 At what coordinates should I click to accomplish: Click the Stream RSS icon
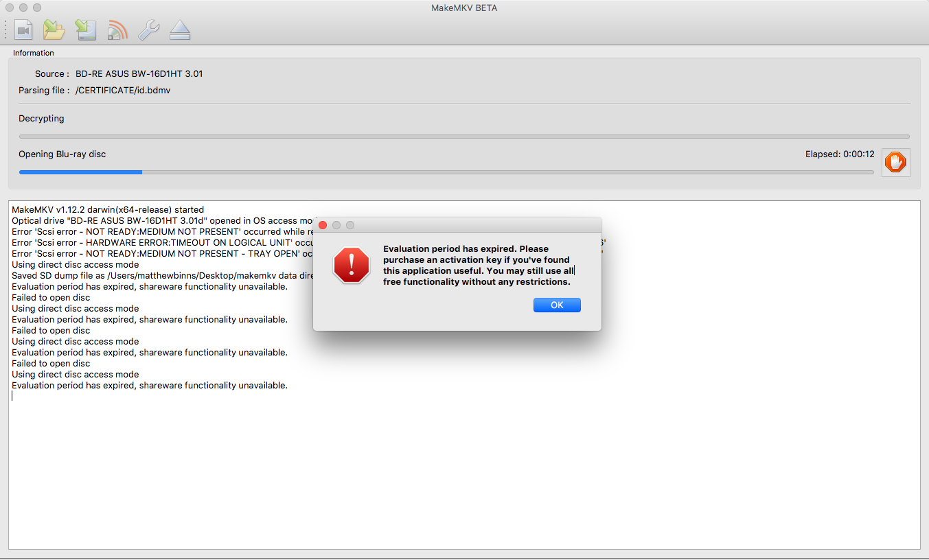point(117,30)
